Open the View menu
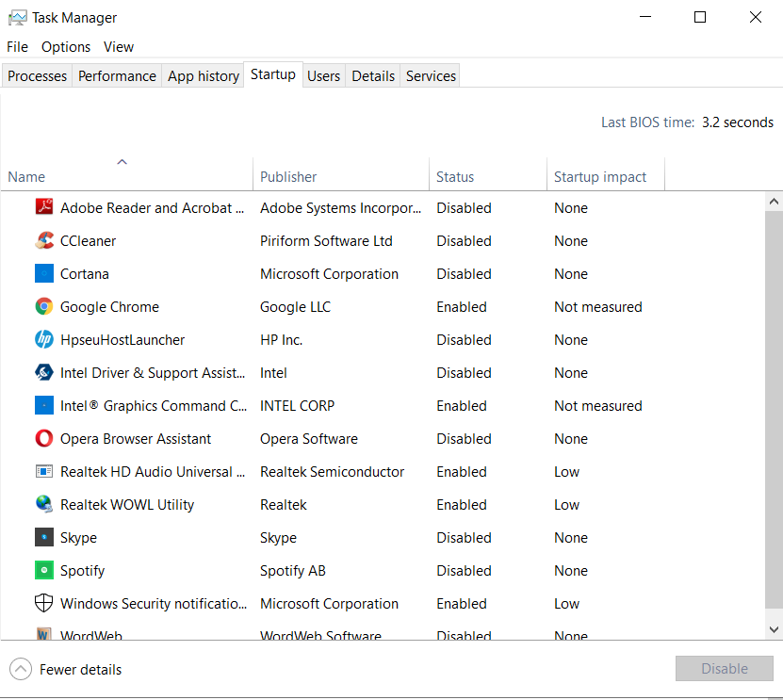Image resolution: width=783 pixels, height=700 pixels. click(x=119, y=47)
